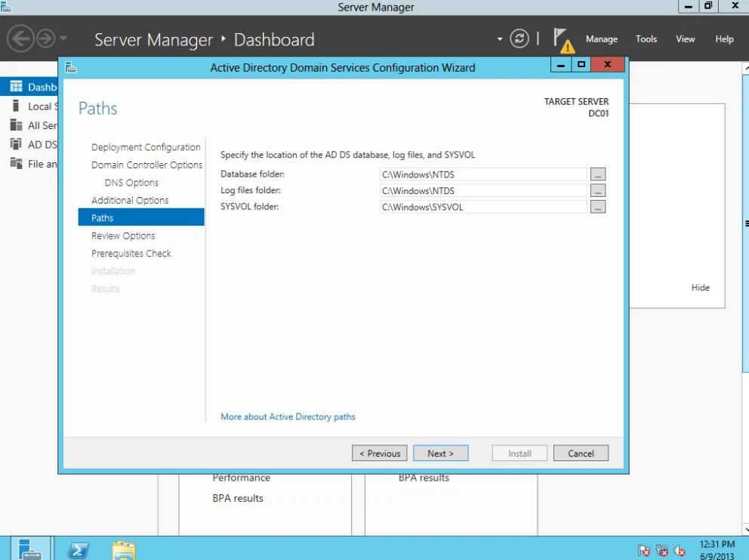Click the AD DS role icon

click(17, 143)
